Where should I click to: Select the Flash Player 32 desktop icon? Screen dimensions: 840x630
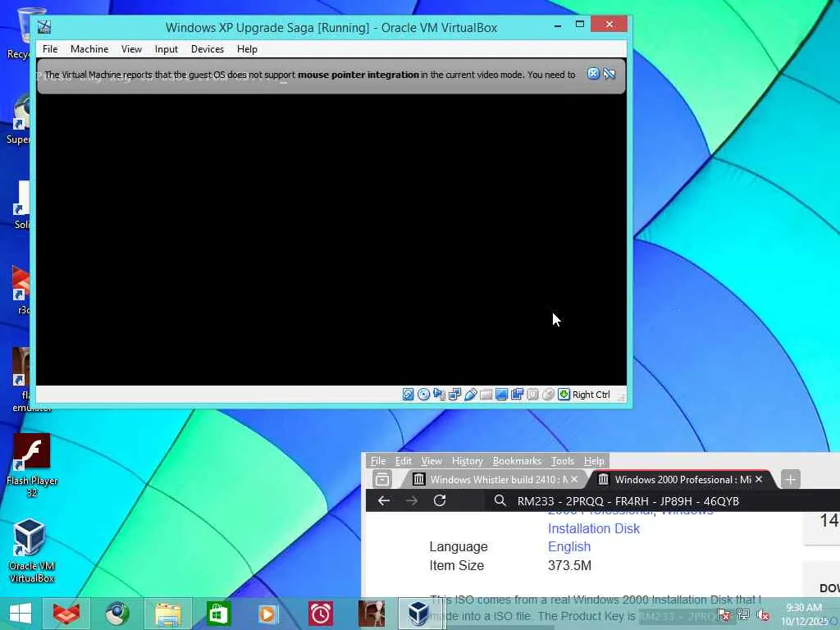(32, 465)
